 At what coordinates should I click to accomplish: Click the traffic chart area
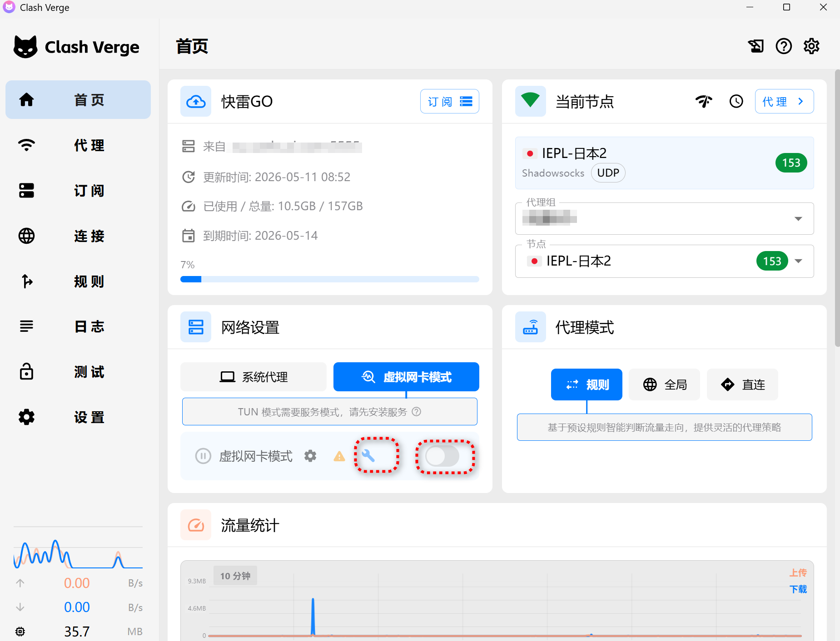(497, 602)
